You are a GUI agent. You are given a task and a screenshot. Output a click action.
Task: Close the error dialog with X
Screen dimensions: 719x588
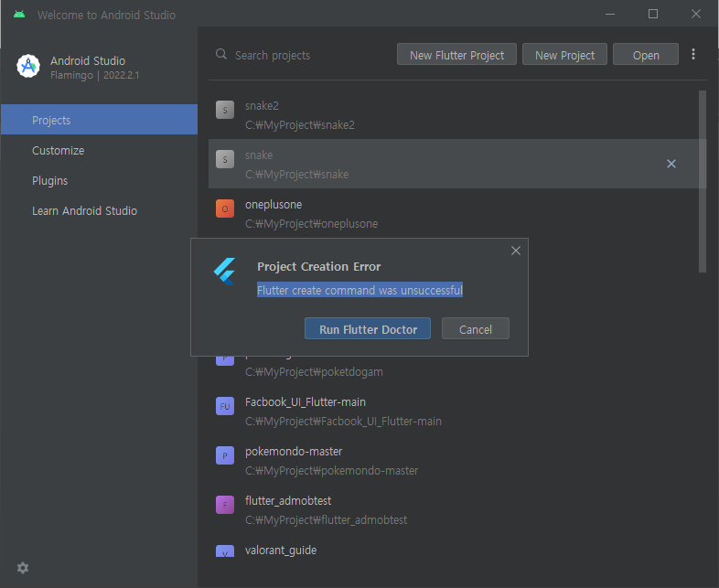pyautogui.click(x=516, y=251)
